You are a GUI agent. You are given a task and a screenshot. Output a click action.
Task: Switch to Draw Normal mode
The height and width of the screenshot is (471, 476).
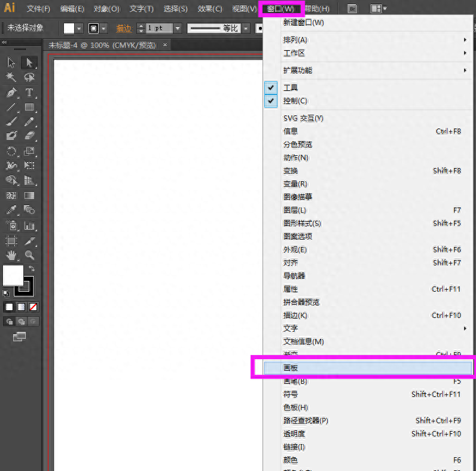pos(9,321)
